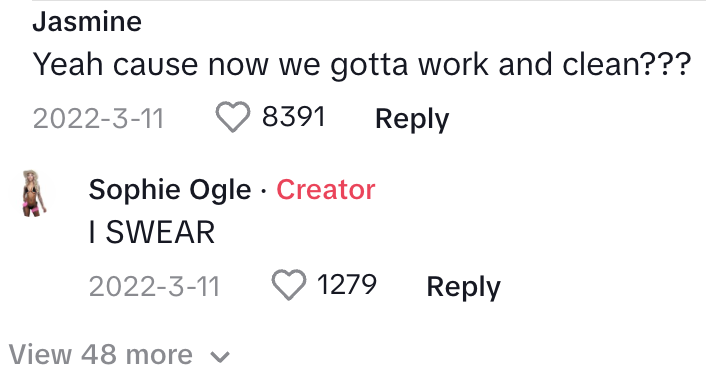Screen dimensions: 706x386
Task: Click the 2022-3-11 date under Sophie's reply
Action: tap(154, 286)
